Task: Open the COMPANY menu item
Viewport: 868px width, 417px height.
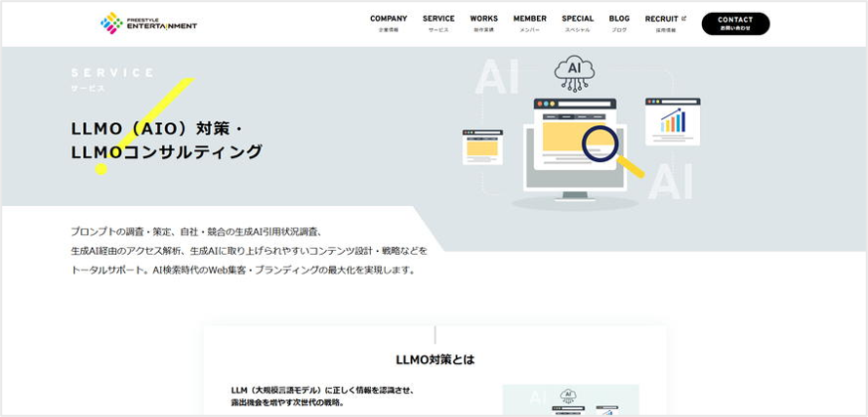Action: 389,23
